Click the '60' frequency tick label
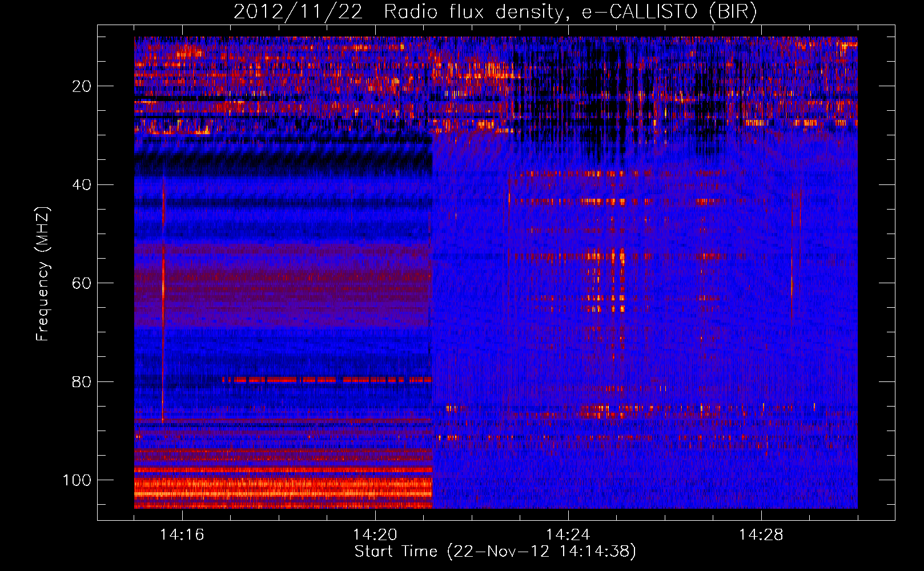This screenshot has width=924, height=571. pos(82,283)
